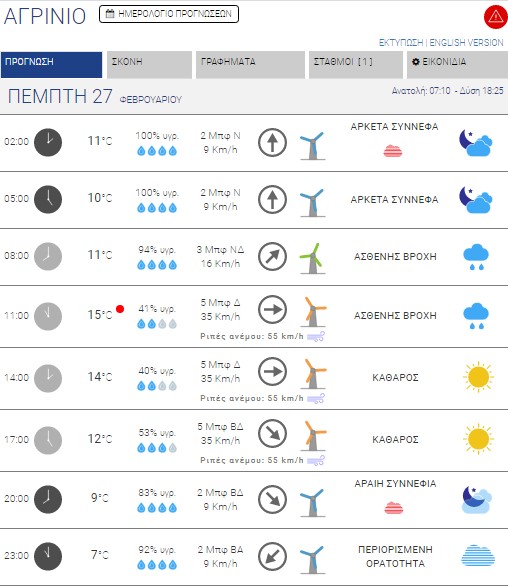This screenshot has width=508, height=586.
Task: Click the red cloud icon under ΑΡΑΙΗ ΣΥΝΝΕΦΙΑ
Action: [394, 508]
